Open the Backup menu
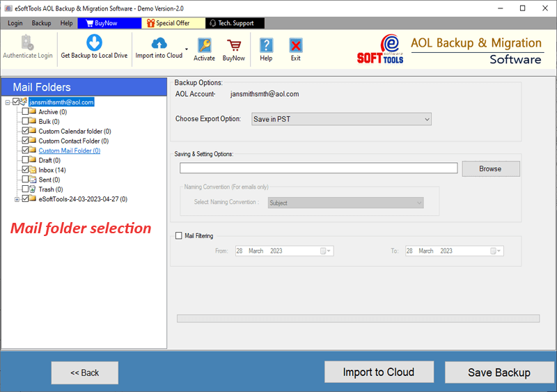The width and height of the screenshot is (557, 392). (41, 23)
